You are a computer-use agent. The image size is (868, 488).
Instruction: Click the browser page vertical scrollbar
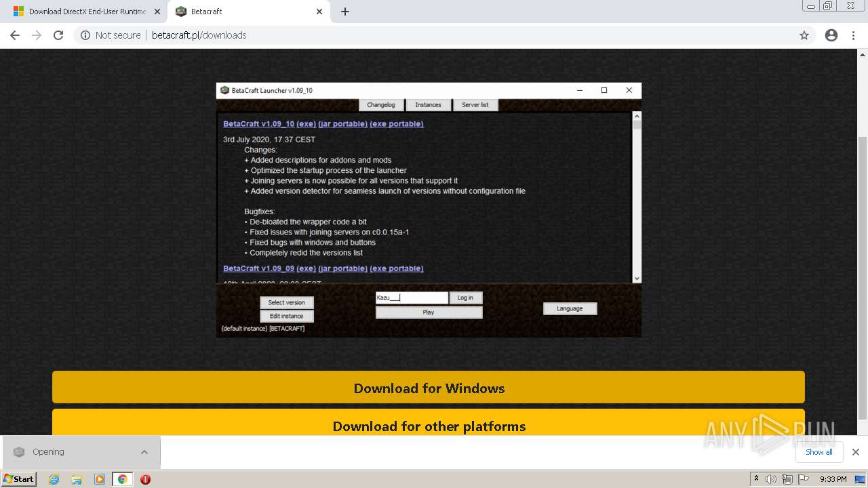pyautogui.click(x=863, y=277)
